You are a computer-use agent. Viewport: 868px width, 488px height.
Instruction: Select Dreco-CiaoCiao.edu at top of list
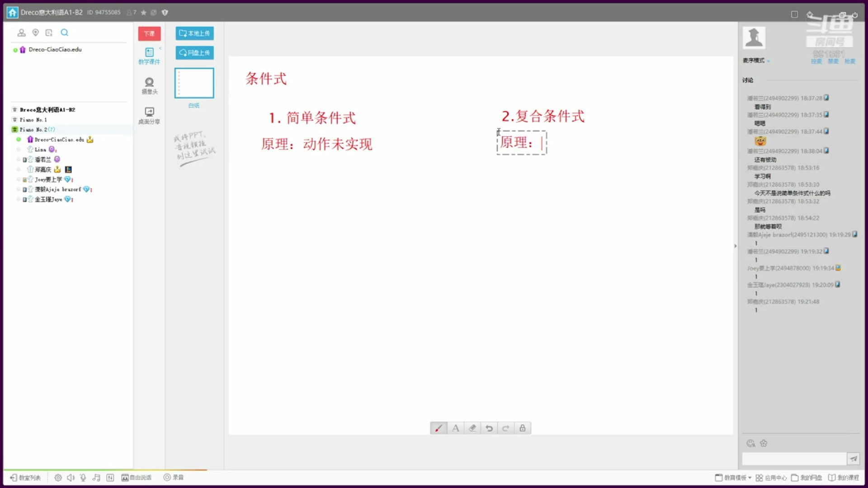(x=55, y=50)
